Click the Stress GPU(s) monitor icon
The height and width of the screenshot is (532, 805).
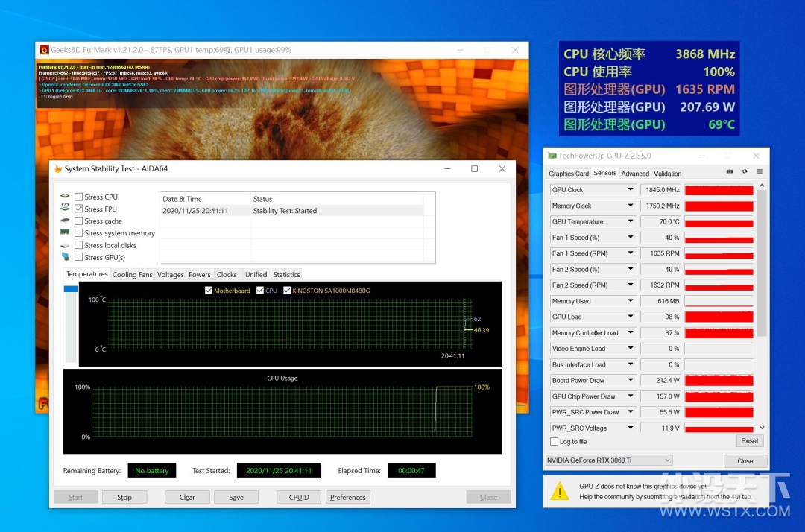[65, 256]
